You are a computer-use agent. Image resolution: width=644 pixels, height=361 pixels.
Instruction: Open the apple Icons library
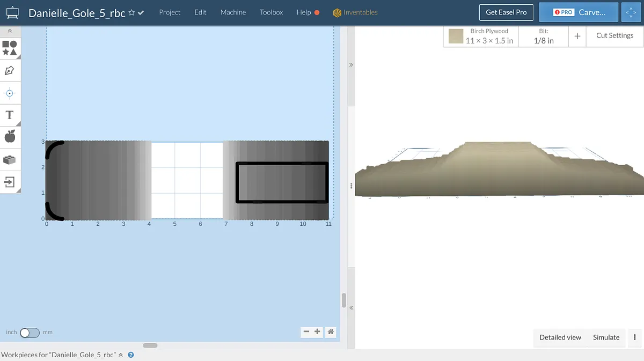10,137
